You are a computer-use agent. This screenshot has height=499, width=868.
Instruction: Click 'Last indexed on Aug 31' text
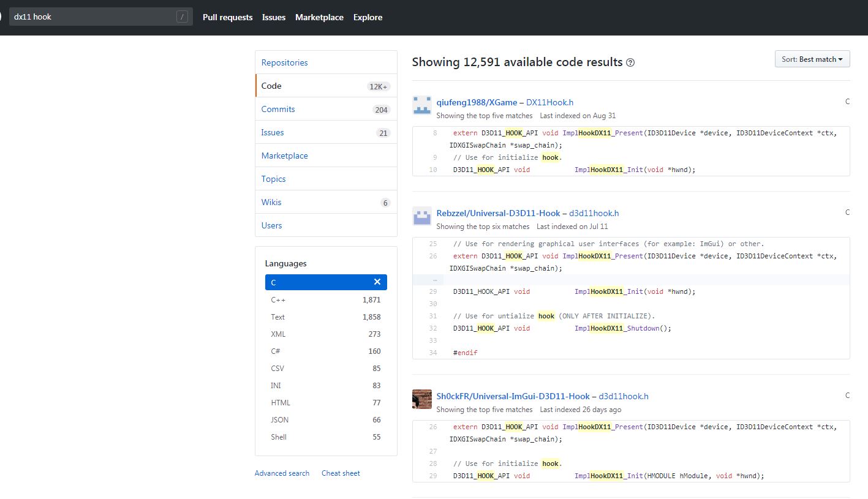point(578,116)
